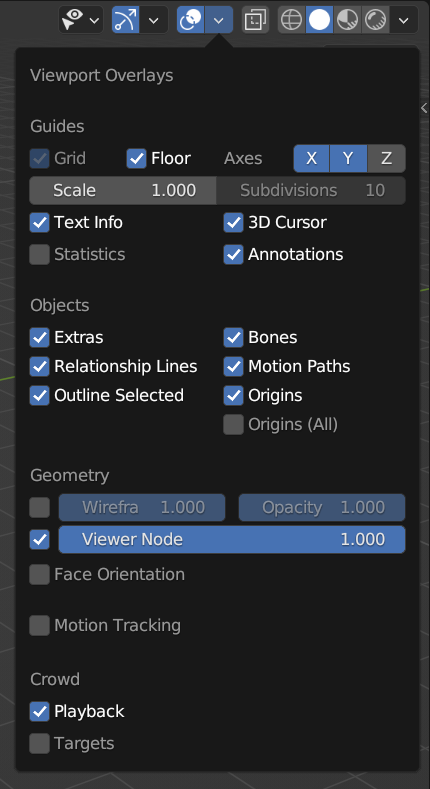430x789 pixels.
Task: Toggle the X axis button
Action: pos(312,159)
